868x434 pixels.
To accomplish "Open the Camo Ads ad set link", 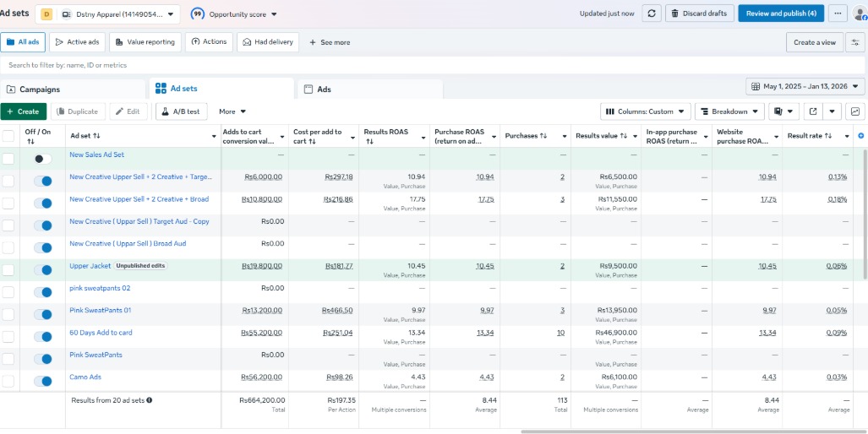I will tap(85, 377).
